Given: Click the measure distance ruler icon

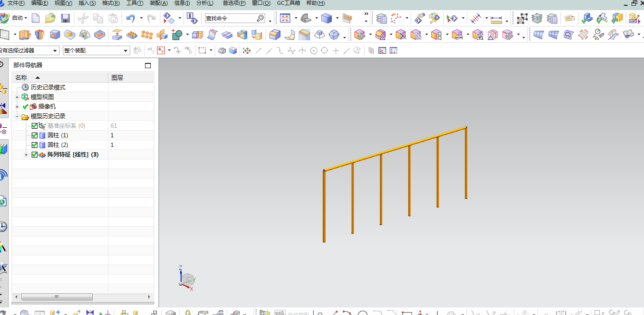Looking at the screenshot, I should pos(496,19).
